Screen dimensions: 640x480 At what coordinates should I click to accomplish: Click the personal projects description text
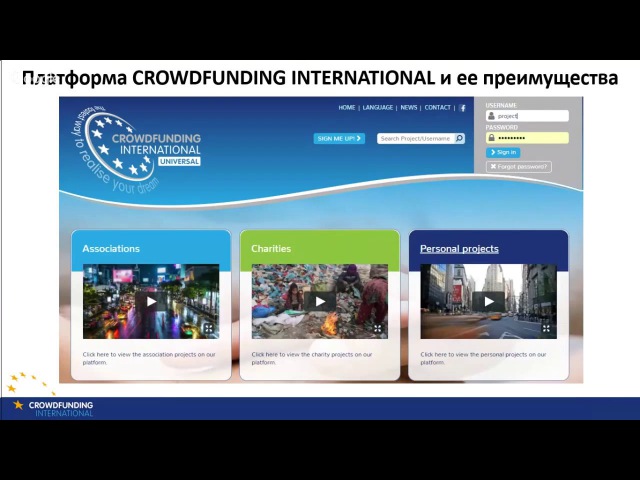coord(483,358)
